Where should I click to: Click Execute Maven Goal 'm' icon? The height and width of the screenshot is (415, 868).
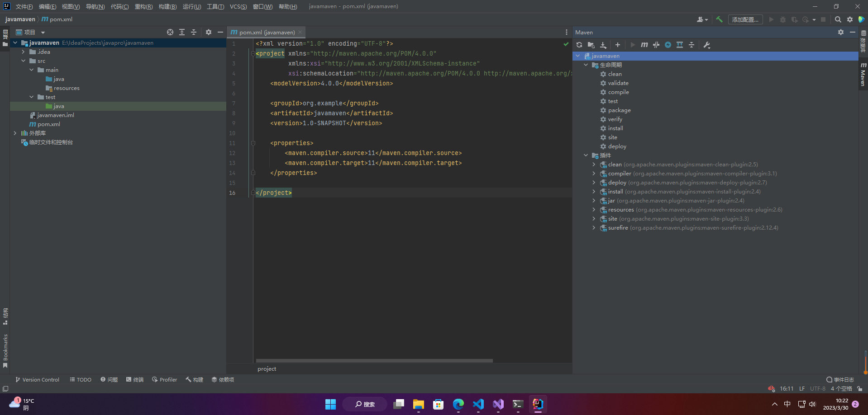point(644,45)
